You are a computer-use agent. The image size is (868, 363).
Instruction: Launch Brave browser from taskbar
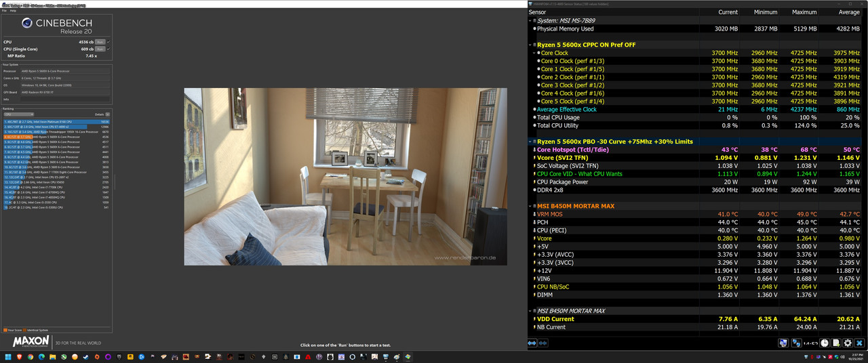[x=19, y=356]
